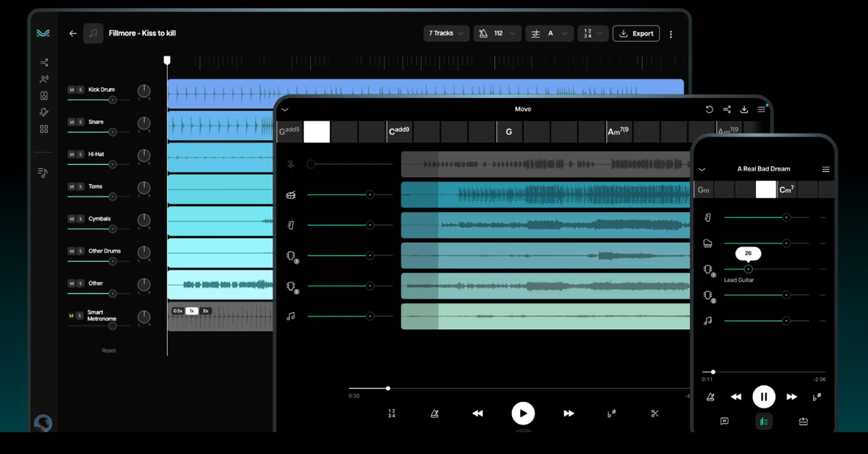This screenshot has height=454, width=868.
Task: Click the tablet reset/undo icon
Action: point(710,109)
